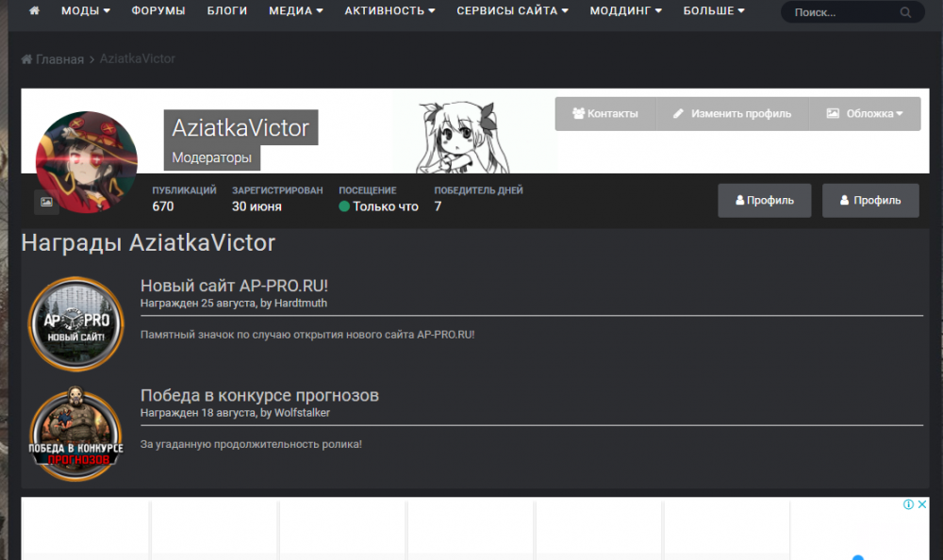Image resolution: width=943 pixels, height=560 pixels.
Task: Click the AP-PRO new site award badge
Action: point(75,323)
